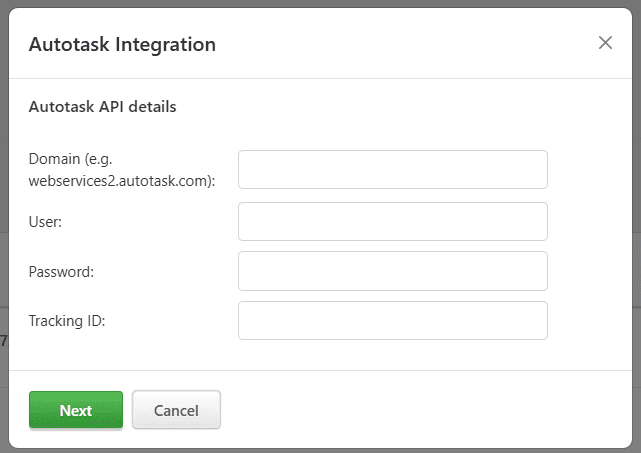Click the Tracking ID: label
The image size is (641, 453).
[x=67, y=321]
